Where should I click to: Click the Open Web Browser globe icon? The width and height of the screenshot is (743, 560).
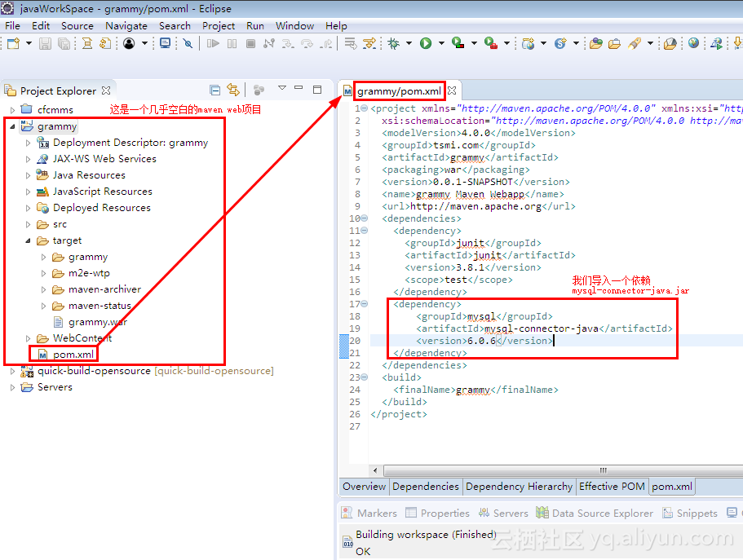tap(693, 43)
